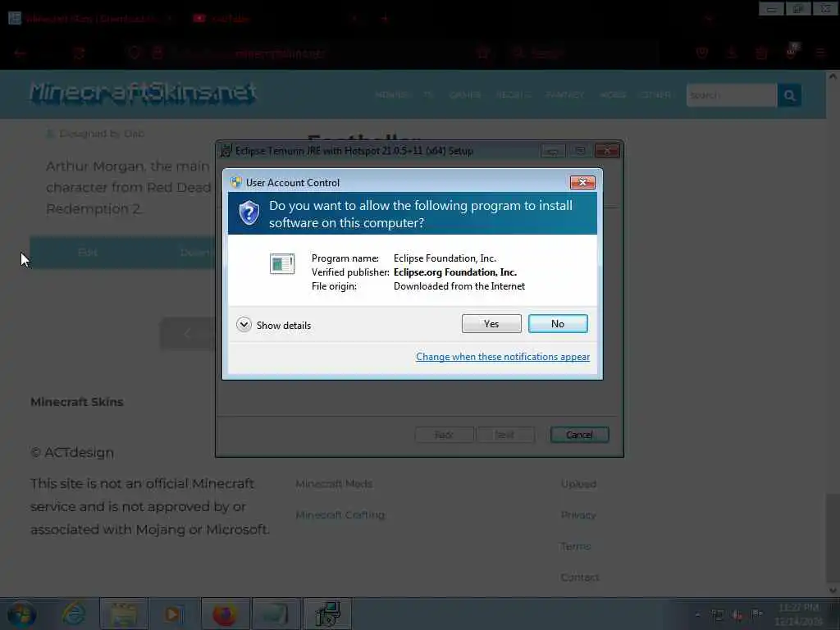
Task: Close the User Account Control dialog
Action: [x=582, y=183]
